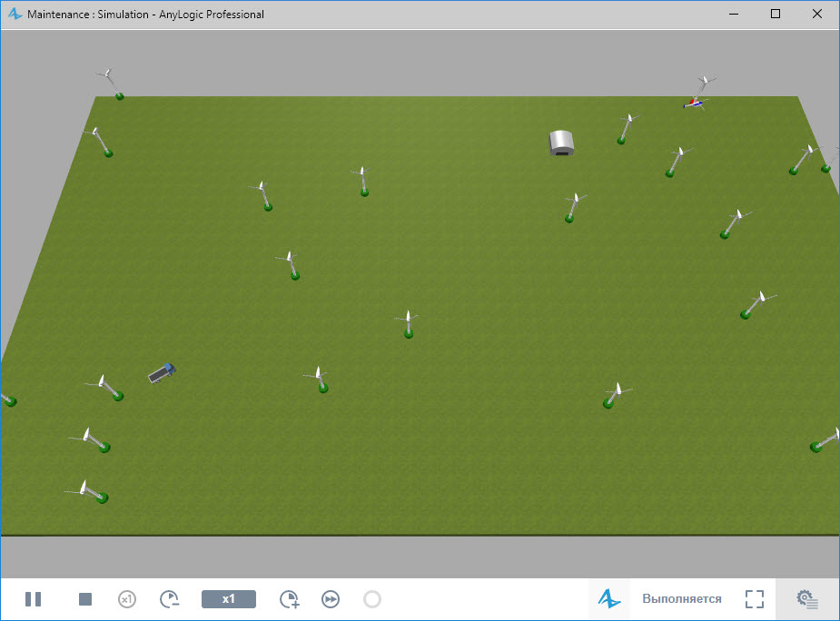Click the AnyLogic title bar app icon
The height and width of the screenshot is (621, 840).
click(x=15, y=14)
